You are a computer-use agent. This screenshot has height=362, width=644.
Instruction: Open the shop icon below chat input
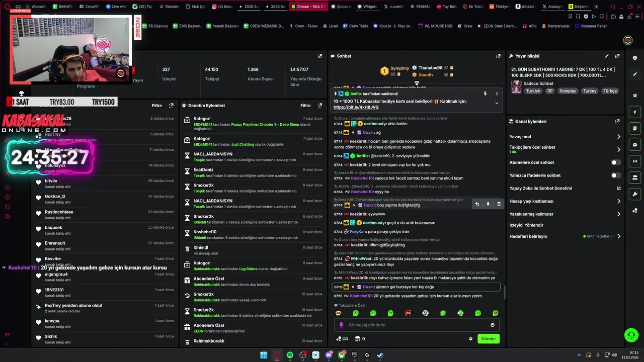tap(357, 339)
